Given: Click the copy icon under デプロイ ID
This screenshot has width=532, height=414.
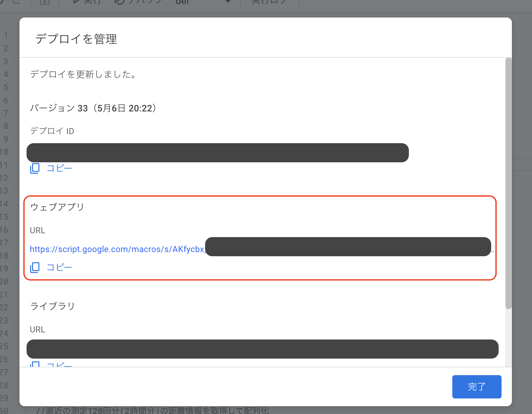Looking at the screenshot, I should [x=35, y=168].
